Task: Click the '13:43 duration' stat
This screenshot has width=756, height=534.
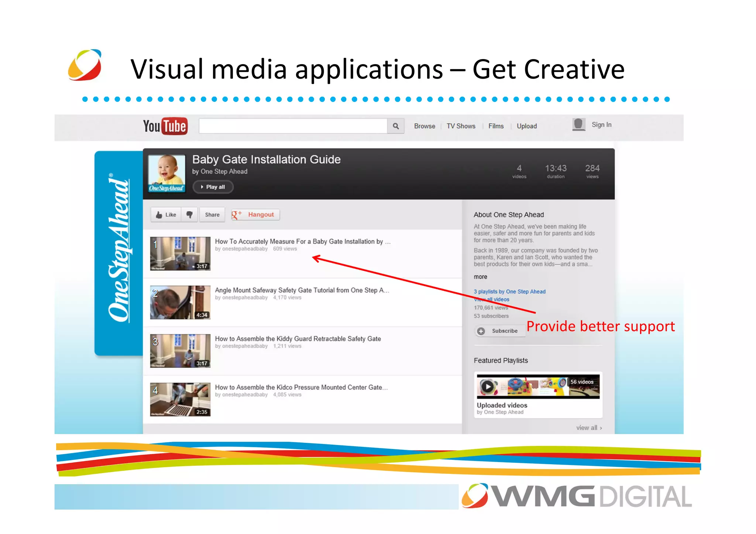Action: pos(556,171)
